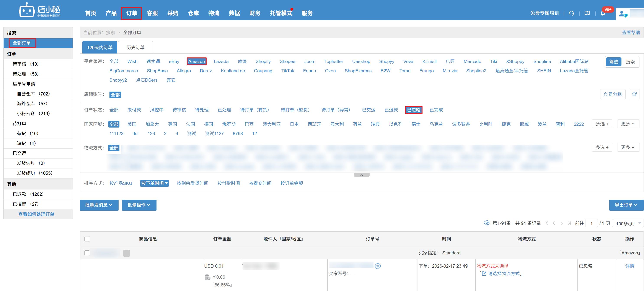
Task: Expand the 导出订单 dropdown
Action: tap(626, 205)
